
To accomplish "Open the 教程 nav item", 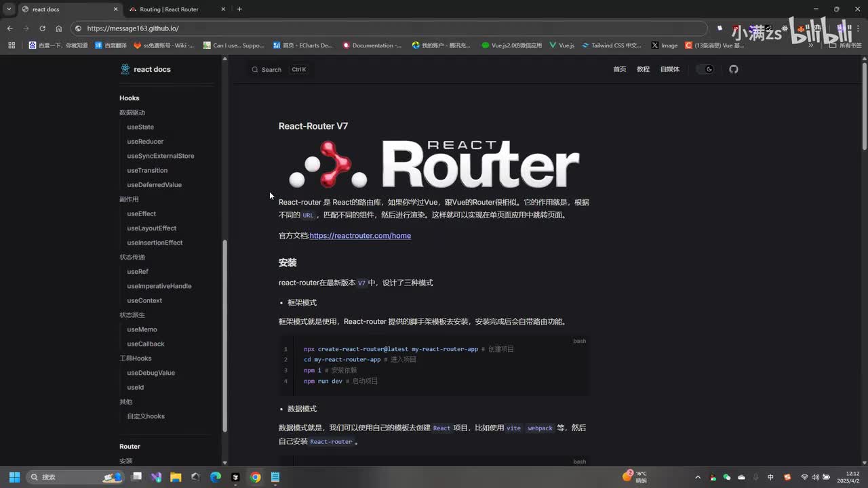I will coord(643,69).
